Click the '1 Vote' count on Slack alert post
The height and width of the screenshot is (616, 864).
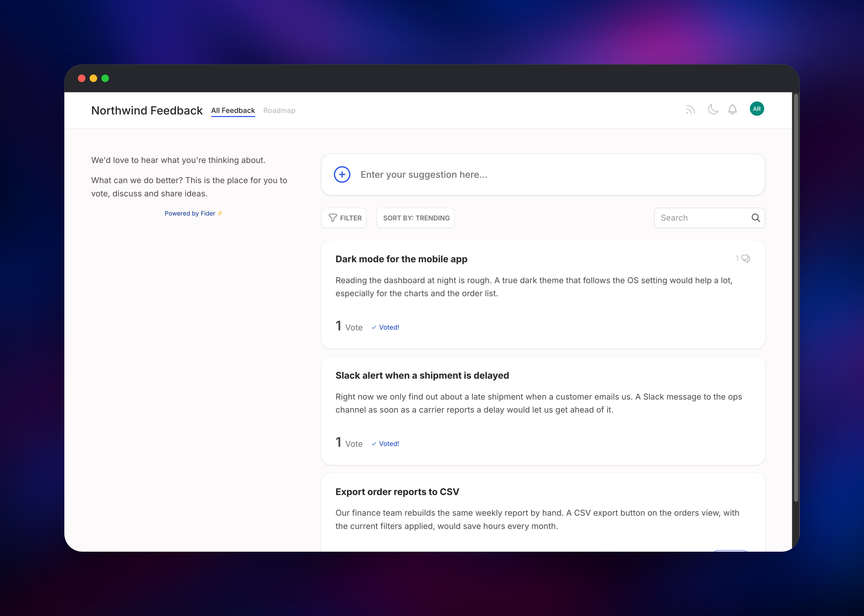click(x=349, y=443)
